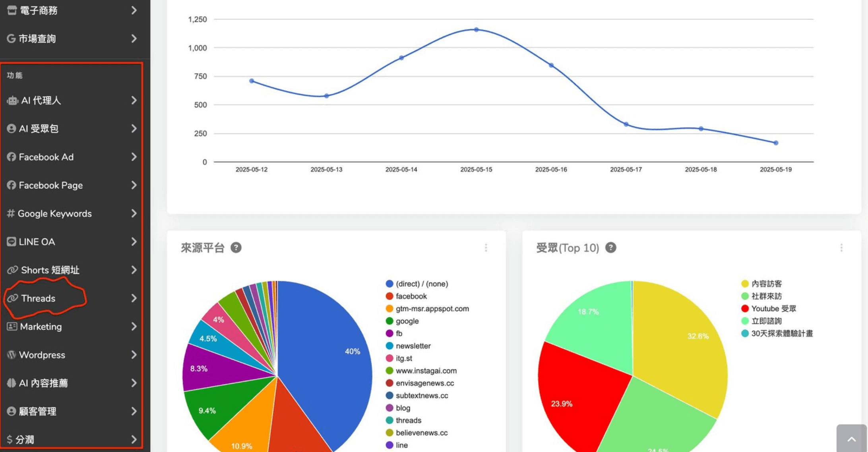The width and height of the screenshot is (868, 452).
Task: Click the LINE OA chat icon
Action: (x=12, y=241)
